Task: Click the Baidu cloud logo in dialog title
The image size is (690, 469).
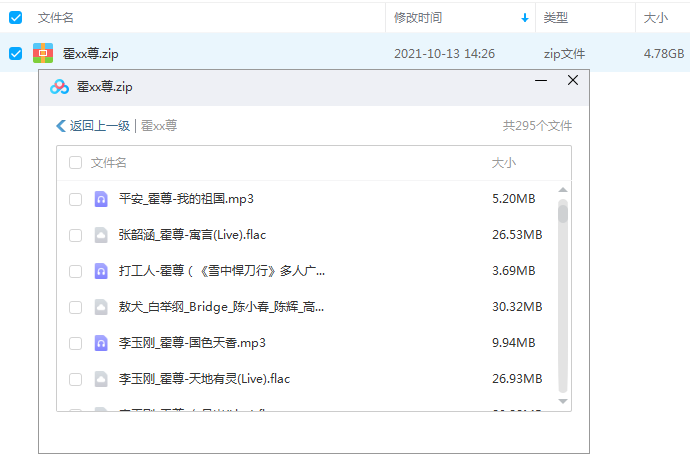Action: (59, 87)
